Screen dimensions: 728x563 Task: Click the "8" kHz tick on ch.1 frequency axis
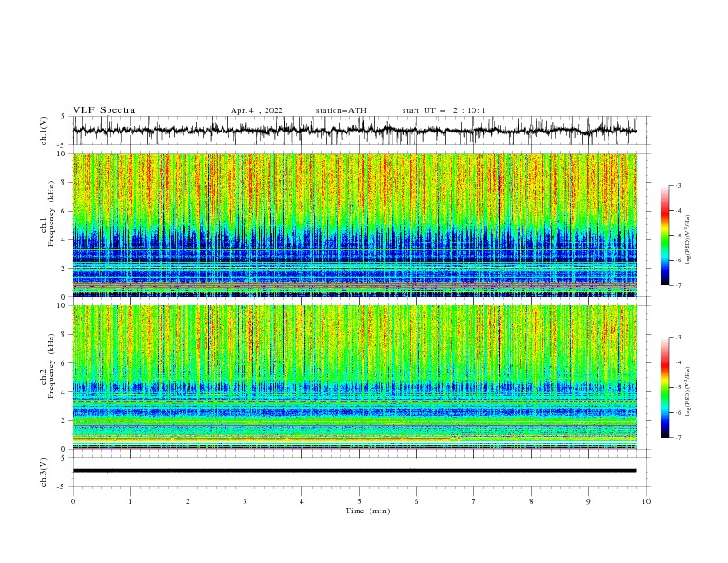click(63, 182)
